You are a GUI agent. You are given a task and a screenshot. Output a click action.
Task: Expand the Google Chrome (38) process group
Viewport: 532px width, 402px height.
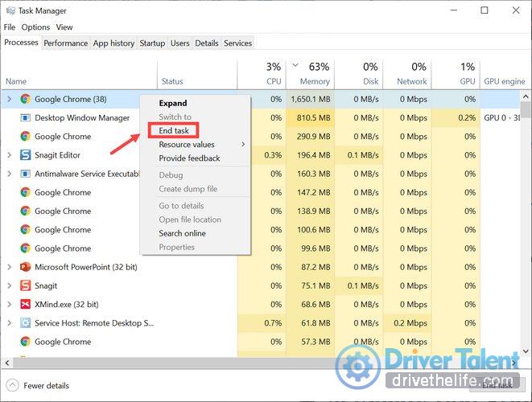[x=10, y=99]
